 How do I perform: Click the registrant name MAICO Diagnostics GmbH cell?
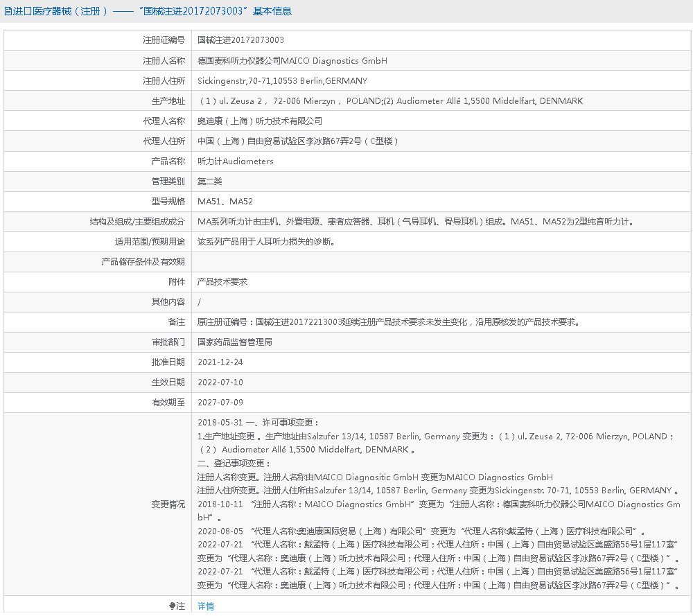(x=292, y=60)
